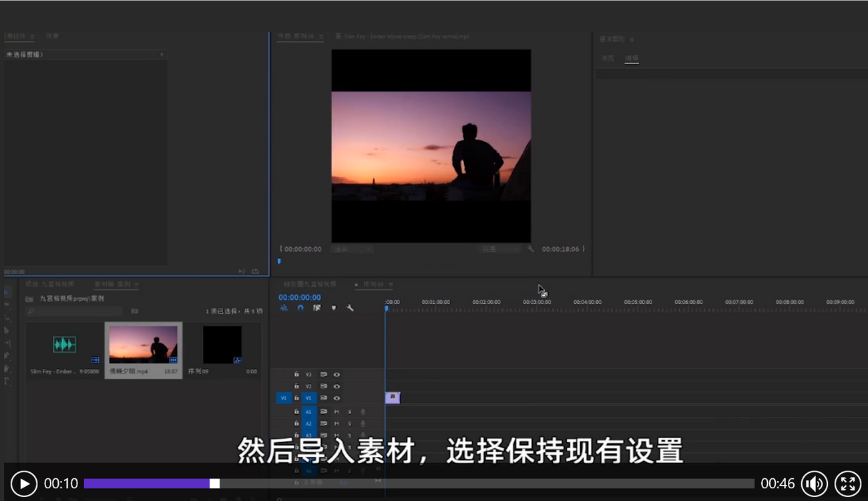
Task: Open the 基本图形 panel menu
Action: point(632,40)
